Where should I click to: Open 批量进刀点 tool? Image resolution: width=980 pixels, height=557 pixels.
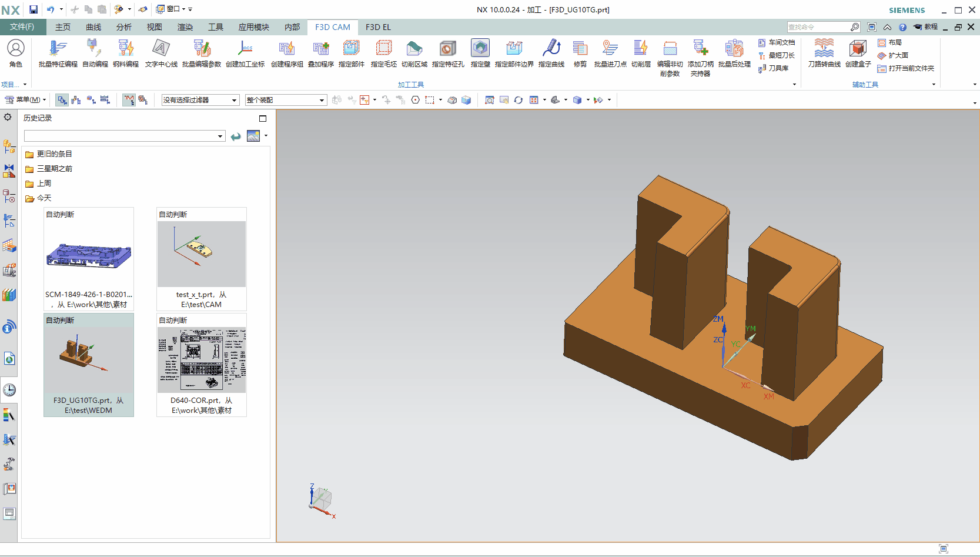pyautogui.click(x=610, y=54)
